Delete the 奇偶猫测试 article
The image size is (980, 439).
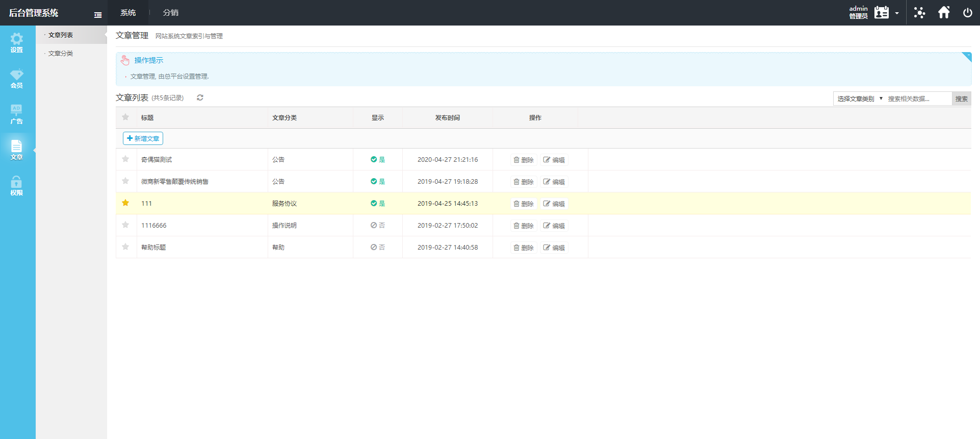tap(524, 160)
